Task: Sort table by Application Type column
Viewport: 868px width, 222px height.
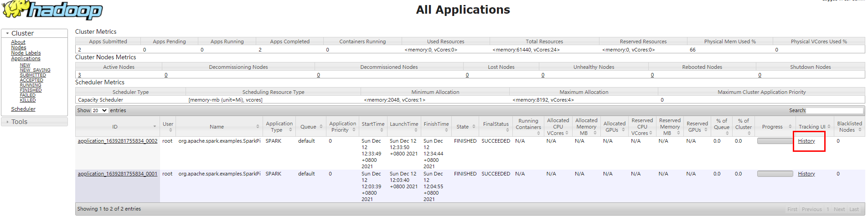Action: [x=279, y=127]
